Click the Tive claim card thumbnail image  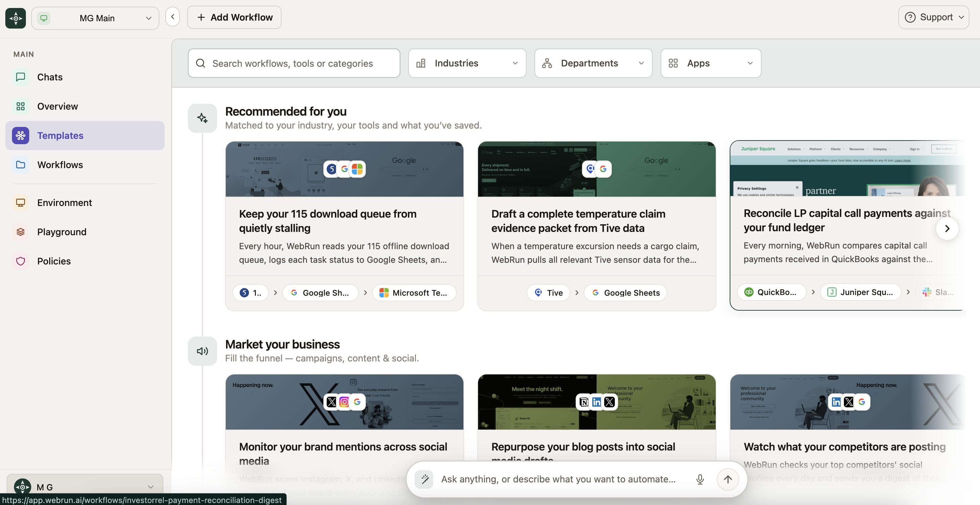click(597, 169)
